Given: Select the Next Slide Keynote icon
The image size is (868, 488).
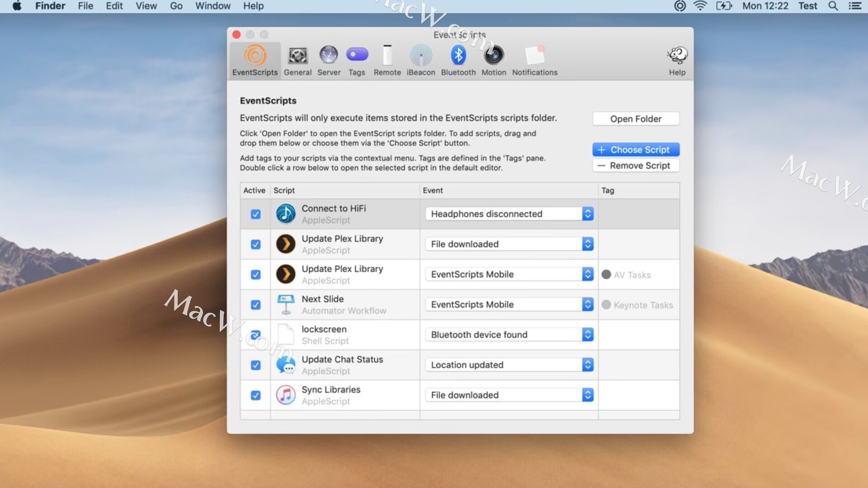Looking at the screenshot, I should click(x=286, y=305).
